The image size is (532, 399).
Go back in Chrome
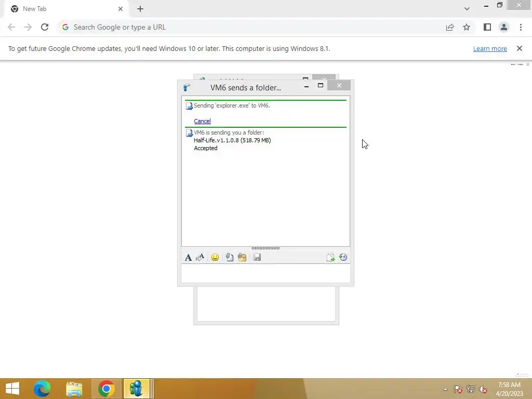click(11, 27)
